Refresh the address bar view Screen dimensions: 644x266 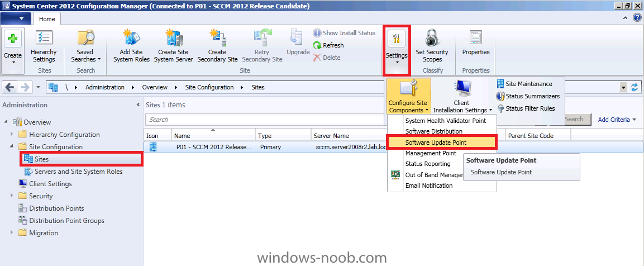(x=635, y=87)
